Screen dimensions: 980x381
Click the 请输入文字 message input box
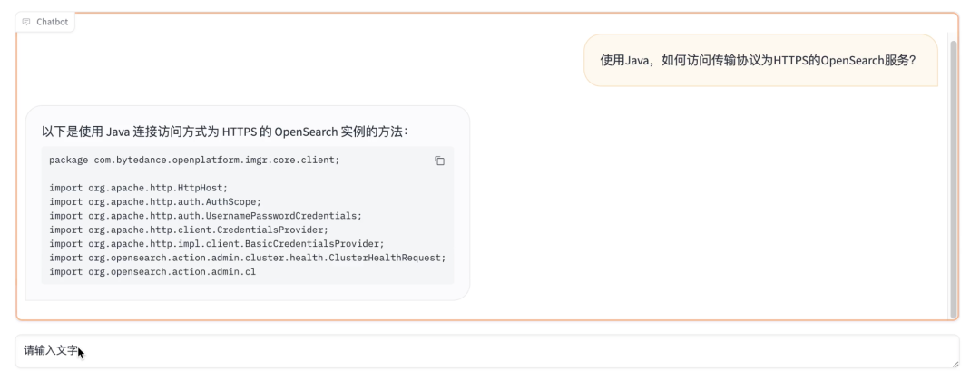point(486,351)
